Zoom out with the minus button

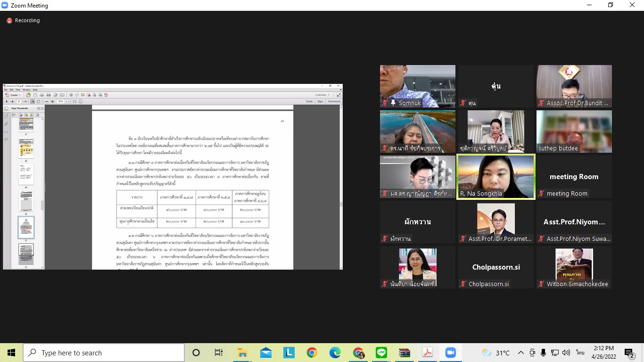click(x=46, y=101)
